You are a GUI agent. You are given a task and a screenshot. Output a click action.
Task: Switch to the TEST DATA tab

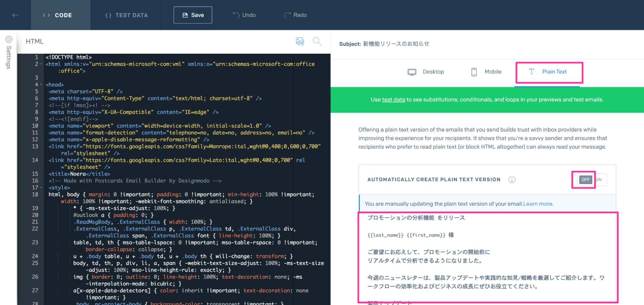tap(126, 15)
